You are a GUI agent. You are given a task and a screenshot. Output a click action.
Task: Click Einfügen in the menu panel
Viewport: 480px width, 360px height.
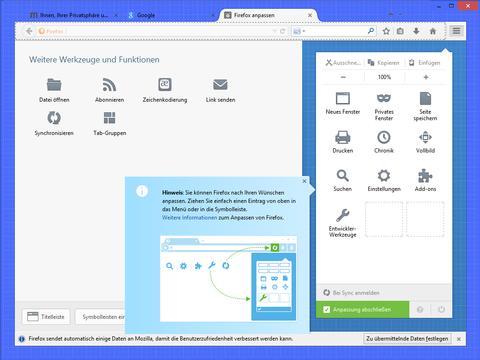[425, 63]
